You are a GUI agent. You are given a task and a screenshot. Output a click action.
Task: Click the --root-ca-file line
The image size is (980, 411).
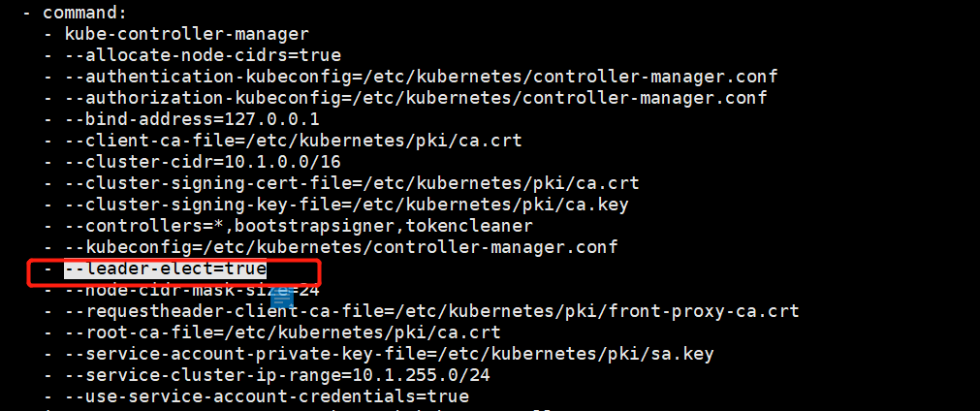[x=282, y=332]
